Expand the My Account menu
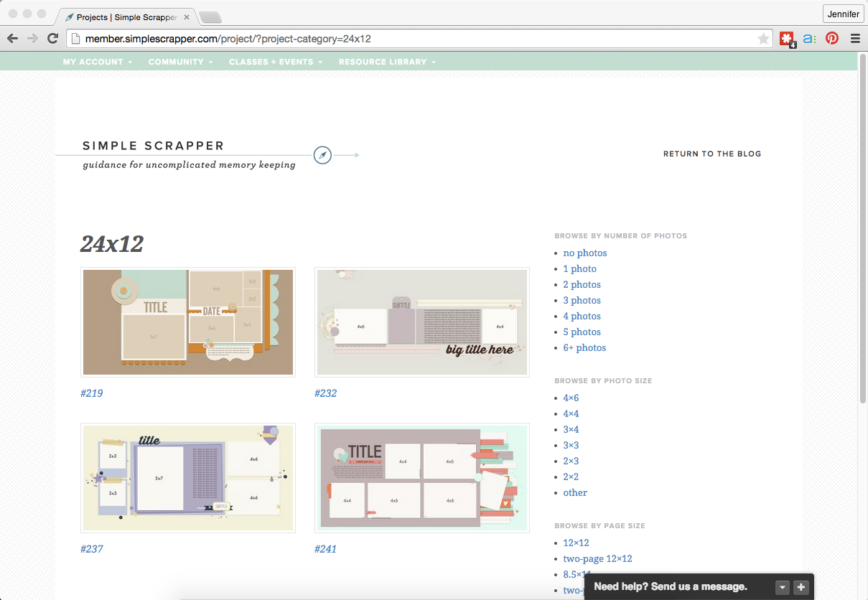The width and height of the screenshot is (868, 600). pos(97,62)
